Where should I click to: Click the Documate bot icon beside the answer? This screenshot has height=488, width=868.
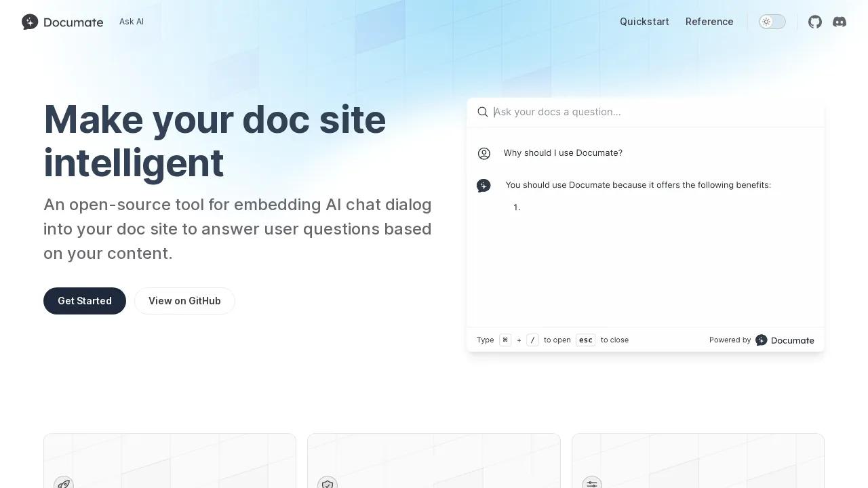pyautogui.click(x=484, y=186)
